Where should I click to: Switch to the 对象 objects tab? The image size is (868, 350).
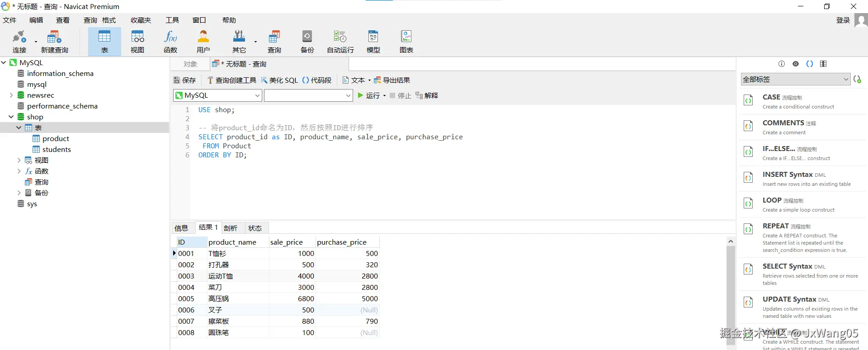190,64
